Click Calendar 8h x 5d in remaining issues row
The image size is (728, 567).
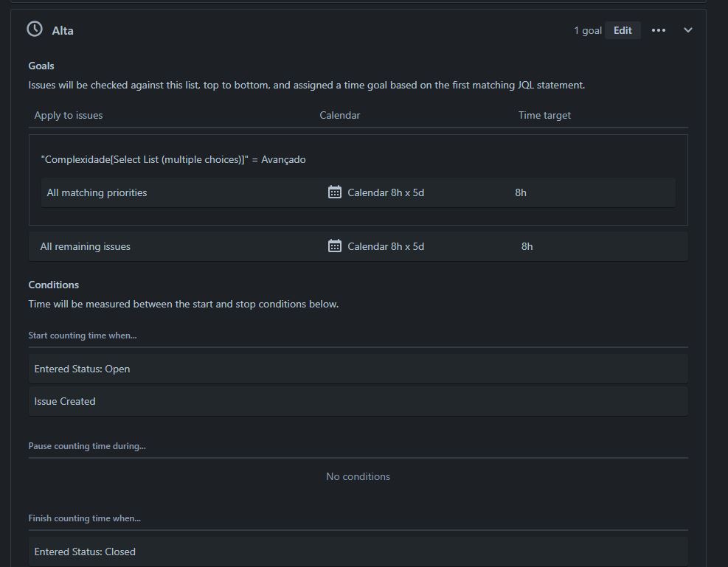(386, 246)
